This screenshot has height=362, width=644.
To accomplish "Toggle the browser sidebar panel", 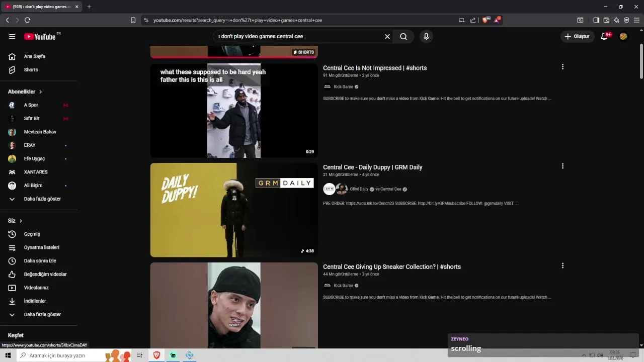I will pos(596,20).
